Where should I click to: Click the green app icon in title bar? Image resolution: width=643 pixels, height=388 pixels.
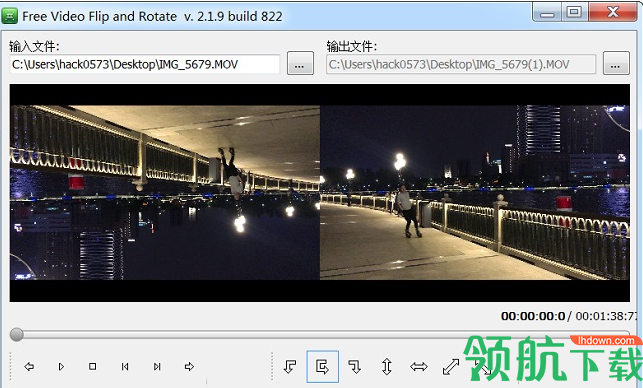[x=9, y=16]
